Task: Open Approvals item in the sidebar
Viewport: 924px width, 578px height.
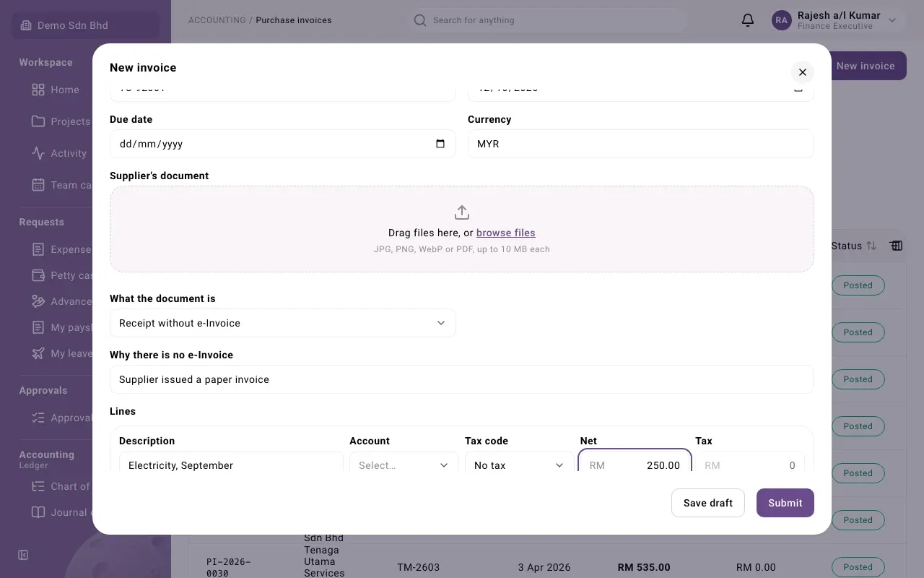Action: 61,418
